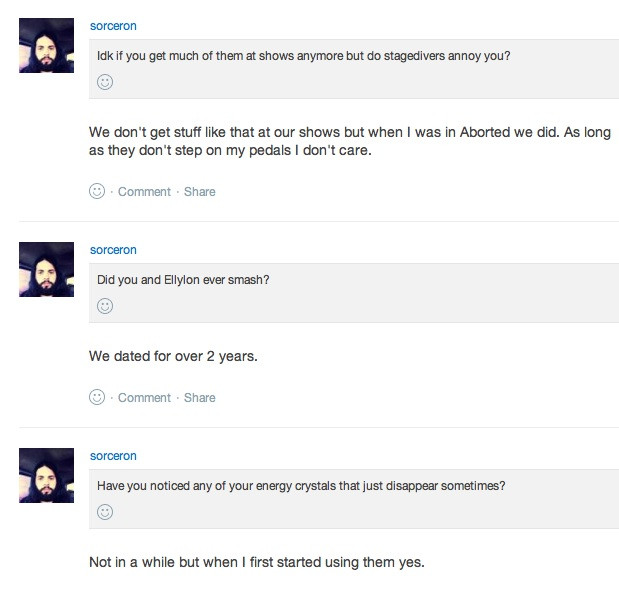Click the answer text 'Not in a while but when I first started'
The image size is (619, 591).
pos(257,562)
